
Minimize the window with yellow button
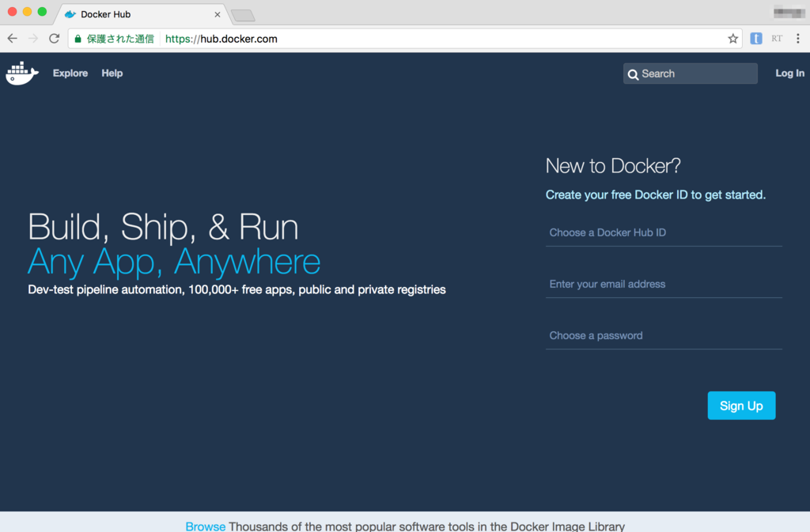tap(27, 11)
